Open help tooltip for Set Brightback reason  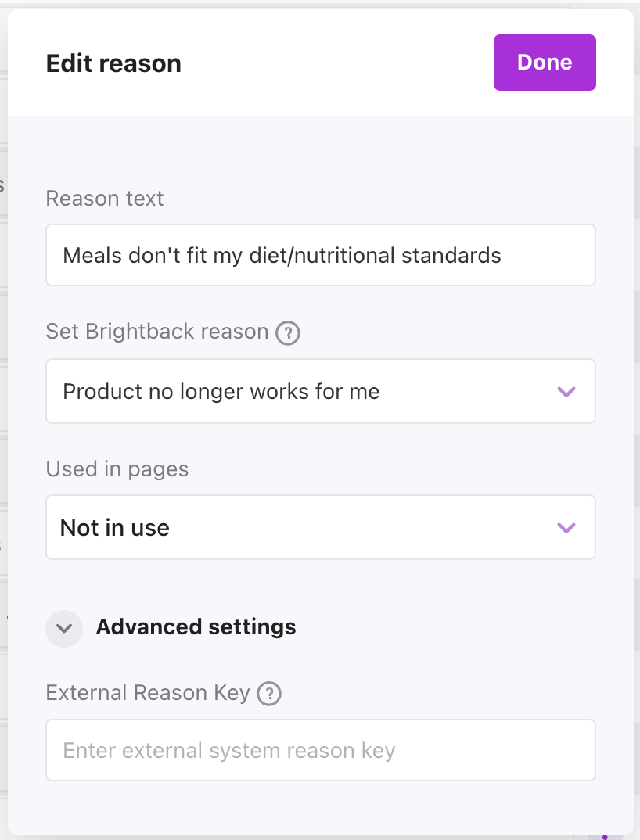(x=288, y=333)
